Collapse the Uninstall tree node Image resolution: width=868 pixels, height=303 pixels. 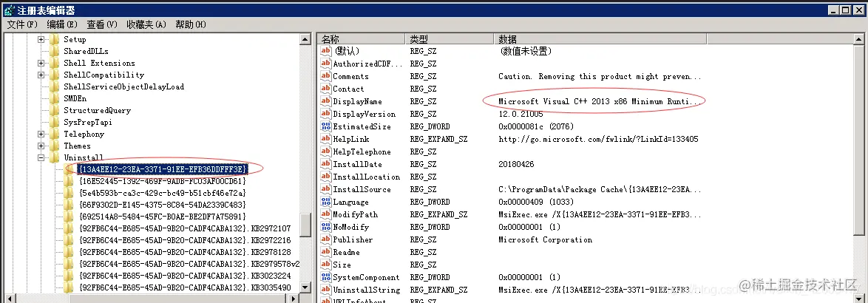41,157
